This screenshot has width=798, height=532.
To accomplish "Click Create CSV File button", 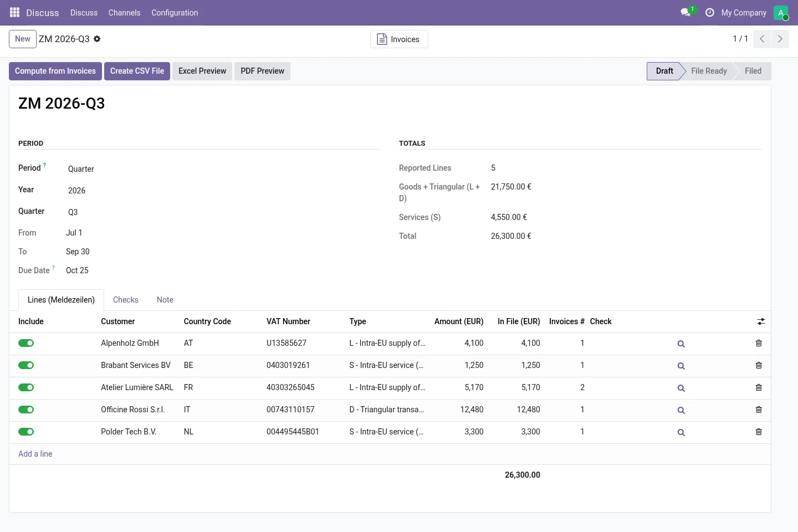I will 137,71.
